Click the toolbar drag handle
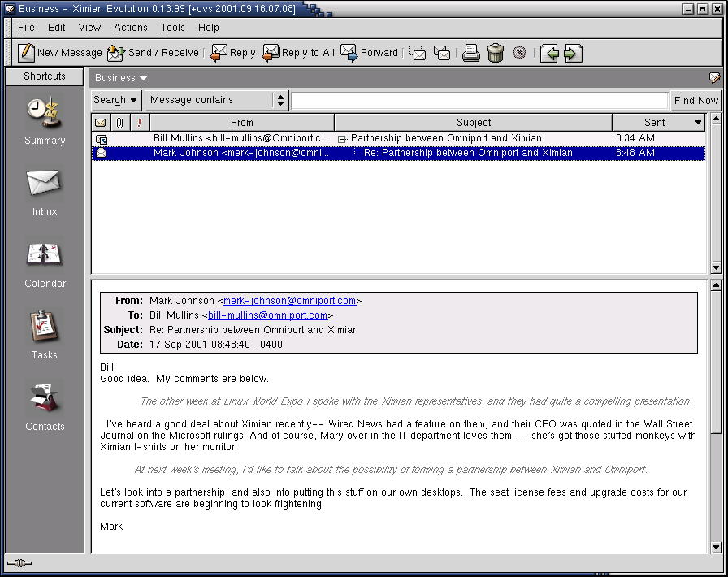728x577 pixels. [x=7, y=53]
